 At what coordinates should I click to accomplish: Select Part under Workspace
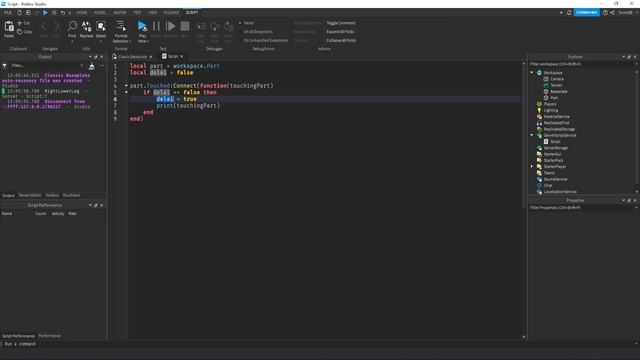tap(554, 98)
